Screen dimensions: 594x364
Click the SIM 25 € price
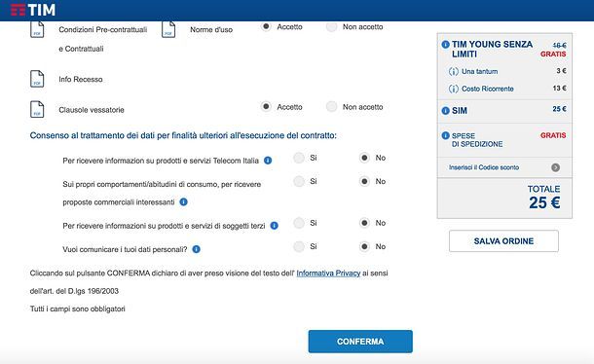coord(559,109)
